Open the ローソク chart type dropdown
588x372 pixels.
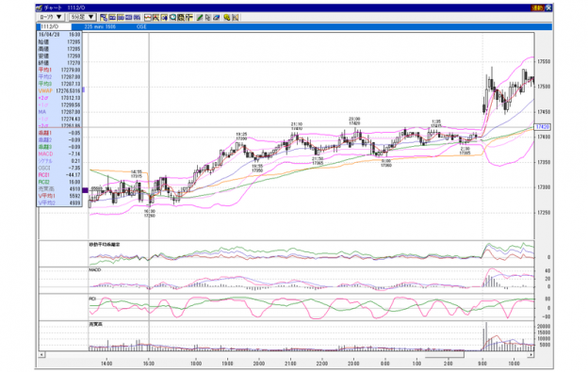click(x=51, y=17)
